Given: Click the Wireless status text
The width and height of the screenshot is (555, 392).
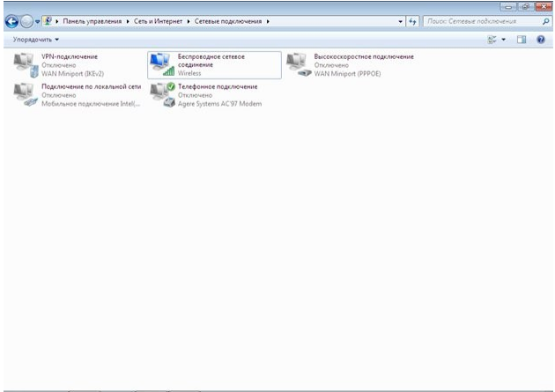Looking at the screenshot, I should click(189, 73).
